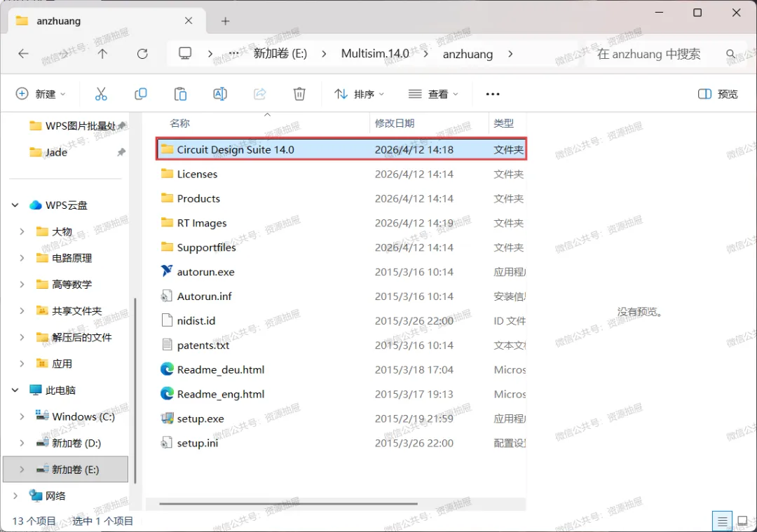757x532 pixels.
Task: Click the Share icon in toolbar
Action: click(260, 94)
